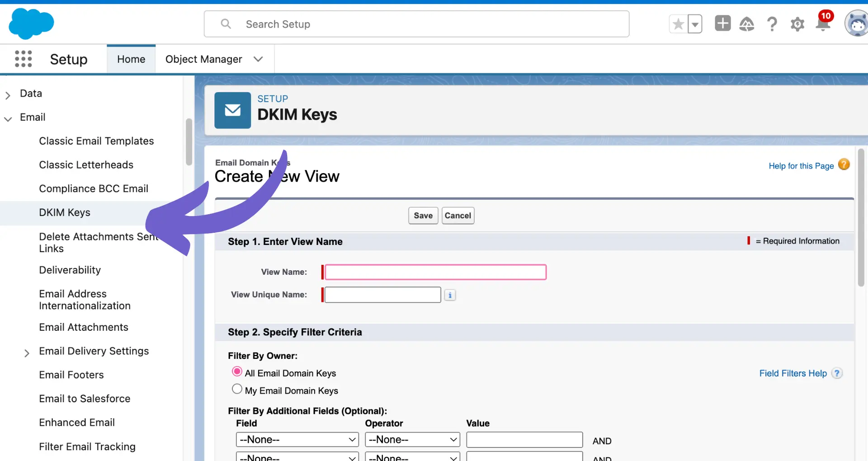This screenshot has height=461, width=868.
Task: Expand the Data section in the sidebar
Action: coord(8,95)
